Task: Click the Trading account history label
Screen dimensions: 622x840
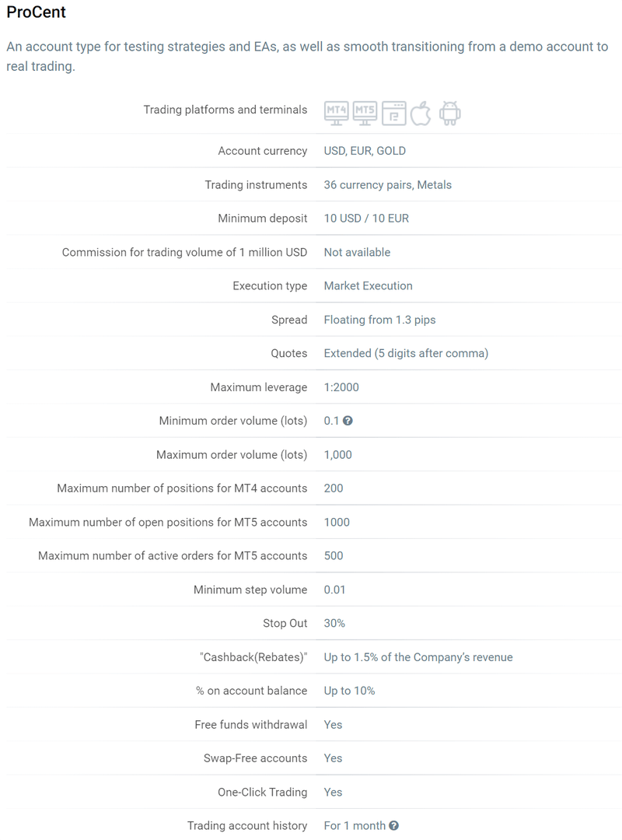Action: coord(247,826)
